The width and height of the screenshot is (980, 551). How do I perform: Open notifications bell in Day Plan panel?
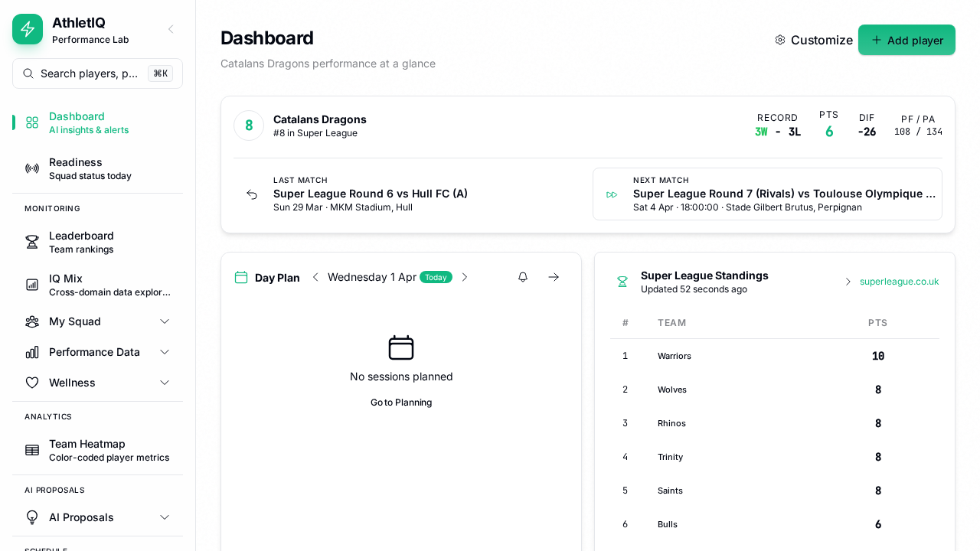(x=523, y=277)
